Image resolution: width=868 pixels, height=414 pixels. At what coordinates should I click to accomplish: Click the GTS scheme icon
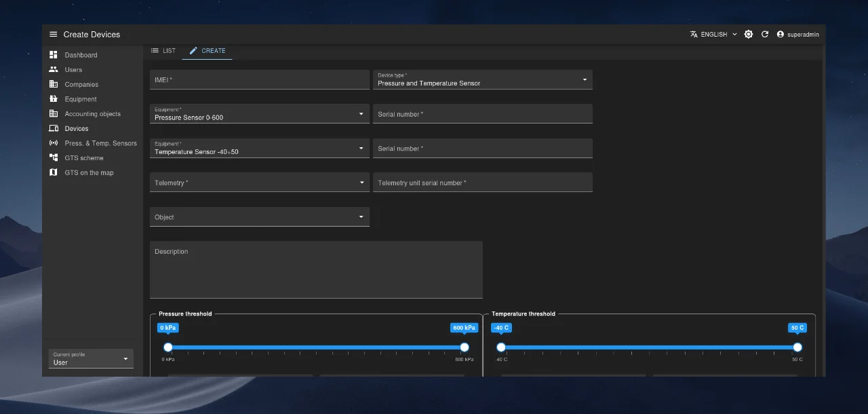tap(54, 157)
